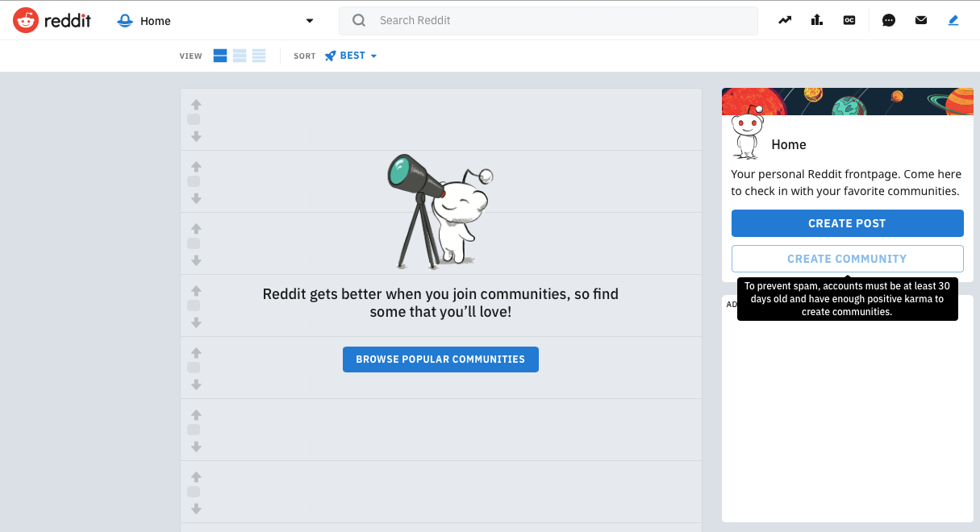This screenshot has width=980, height=532.
Task: Open messages via envelope icon
Action: (x=921, y=21)
